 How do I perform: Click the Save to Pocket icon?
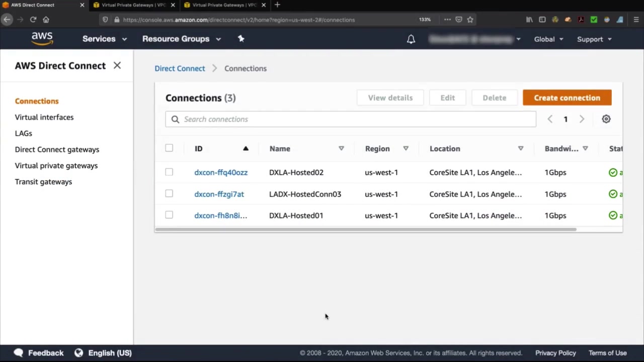click(459, 20)
